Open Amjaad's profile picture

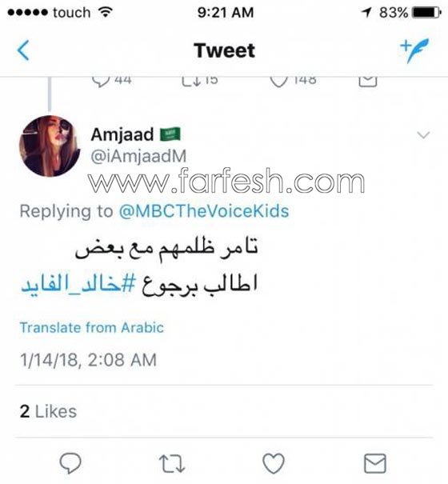tap(50, 146)
